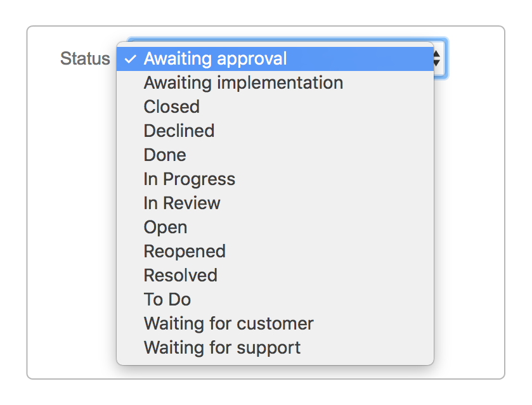Pick the Declined status option
Image resolution: width=532 pixels, height=405 pixels.
(x=179, y=131)
